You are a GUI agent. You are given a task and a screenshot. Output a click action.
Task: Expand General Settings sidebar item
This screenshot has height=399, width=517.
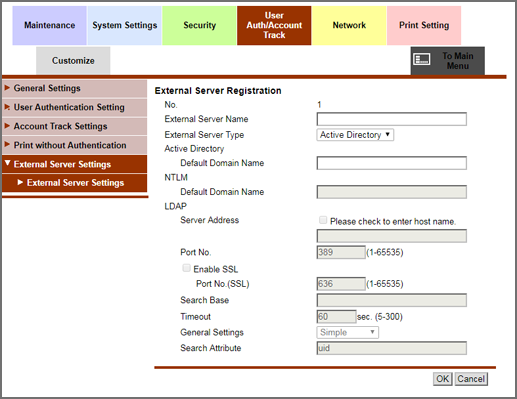[74, 88]
